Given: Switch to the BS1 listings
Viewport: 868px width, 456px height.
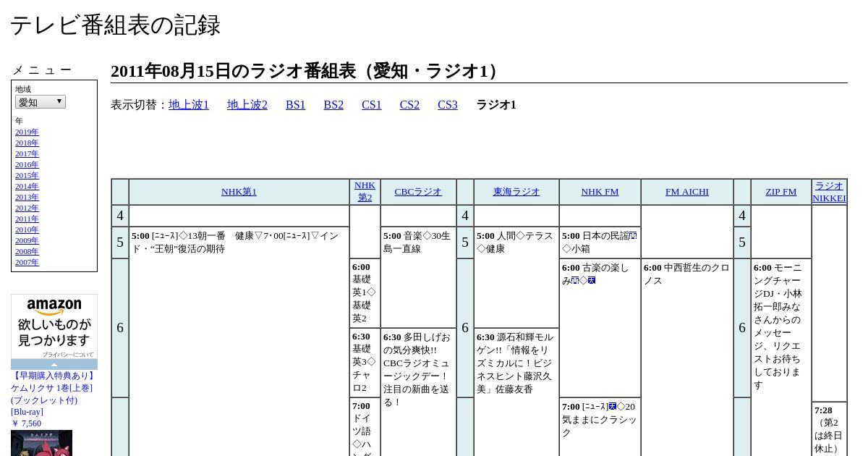Looking at the screenshot, I should [296, 105].
